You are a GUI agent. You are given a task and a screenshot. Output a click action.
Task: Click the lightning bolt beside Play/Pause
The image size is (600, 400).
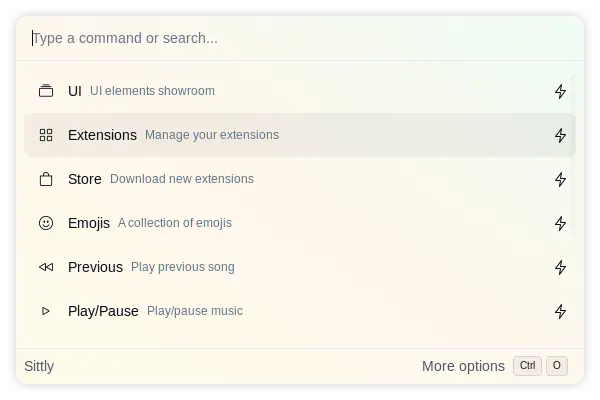pos(561,311)
